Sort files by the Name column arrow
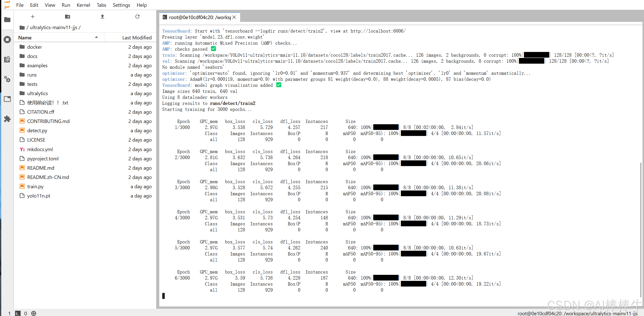The width and height of the screenshot is (644, 316). point(96,37)
